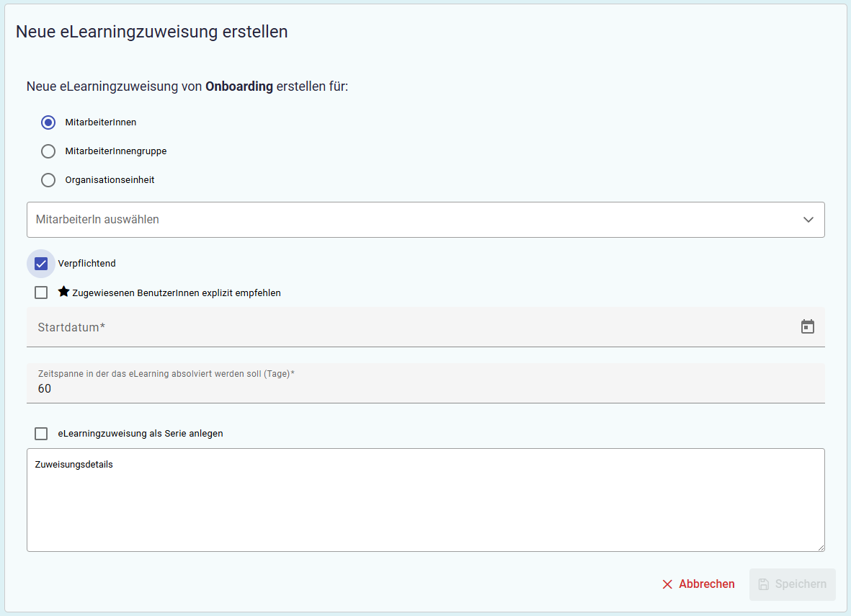Image resolution: width=851 pixels, height=616 pixels.
Task: Expand the employee dropdown using its chevron arrow
Action: pos(808,220)
